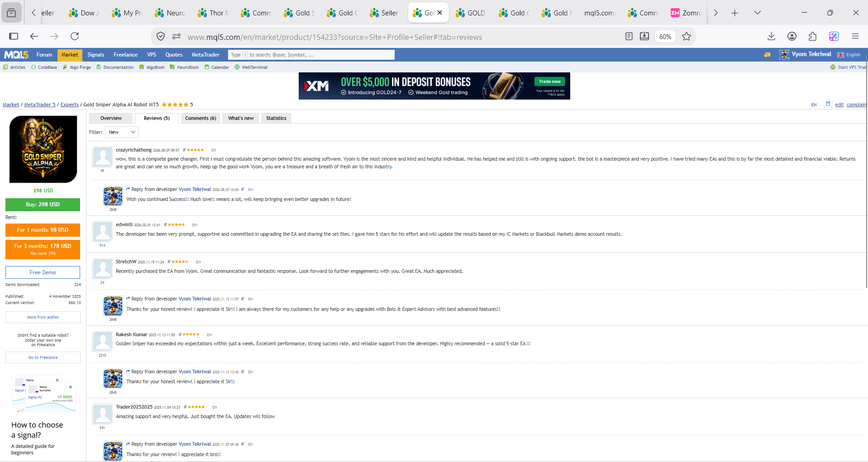
Task: Switch to the Comments (6) tab
Action: coord(200,118)
